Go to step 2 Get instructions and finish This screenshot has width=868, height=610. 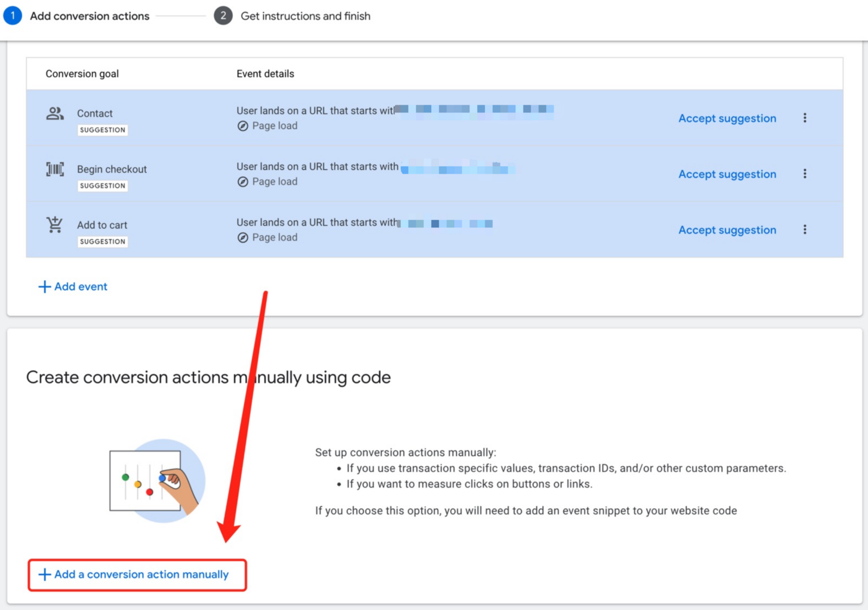point(293,16)
